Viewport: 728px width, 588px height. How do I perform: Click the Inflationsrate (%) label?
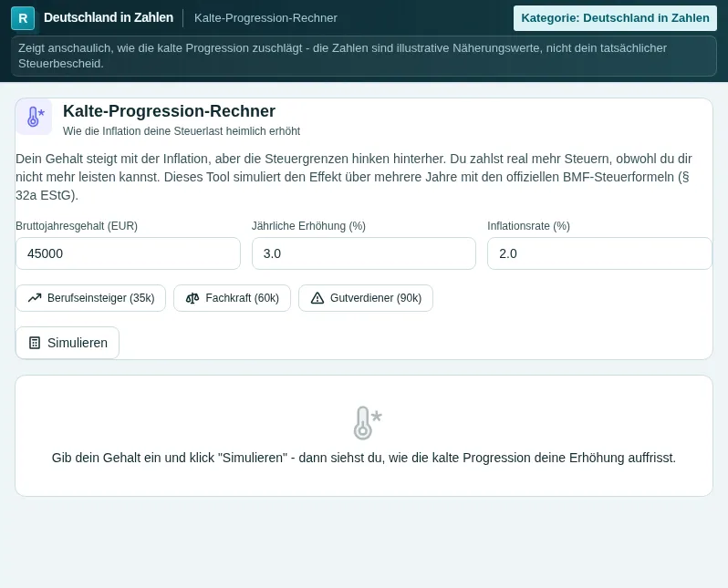click(528, 226)
